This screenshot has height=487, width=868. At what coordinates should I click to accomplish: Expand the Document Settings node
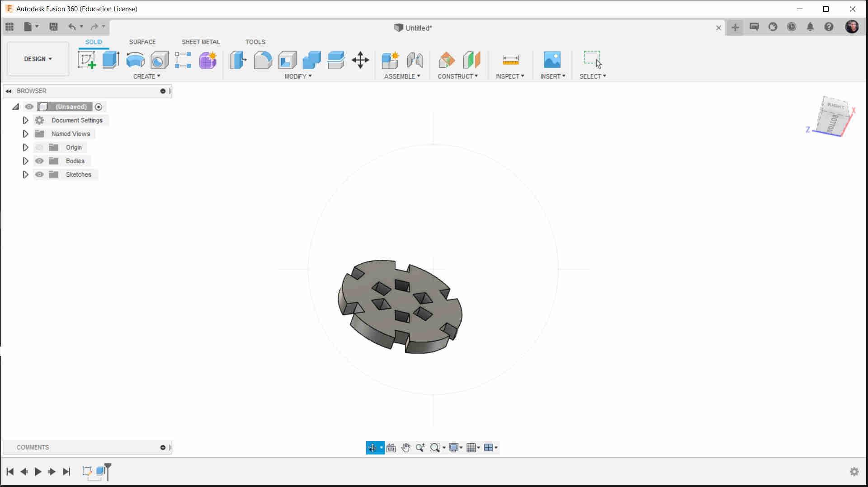coord(25,120)
